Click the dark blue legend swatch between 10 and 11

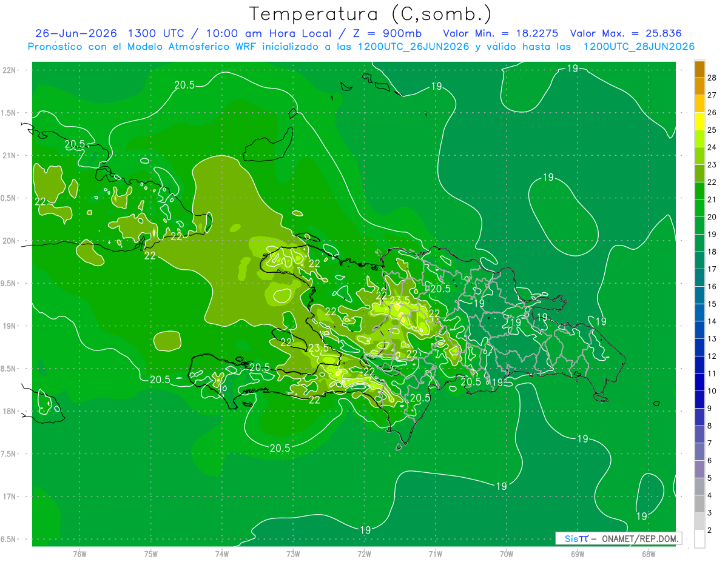coord(699,382)
